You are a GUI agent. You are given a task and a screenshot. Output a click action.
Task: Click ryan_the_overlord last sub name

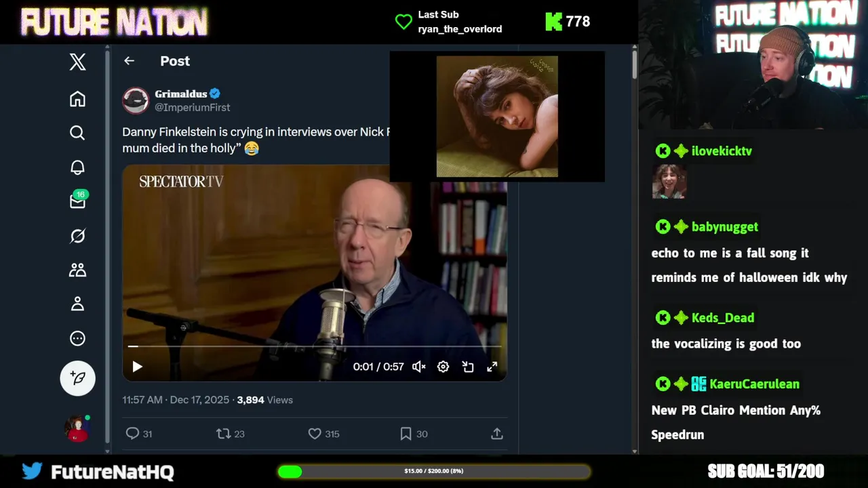coord(460,29)
